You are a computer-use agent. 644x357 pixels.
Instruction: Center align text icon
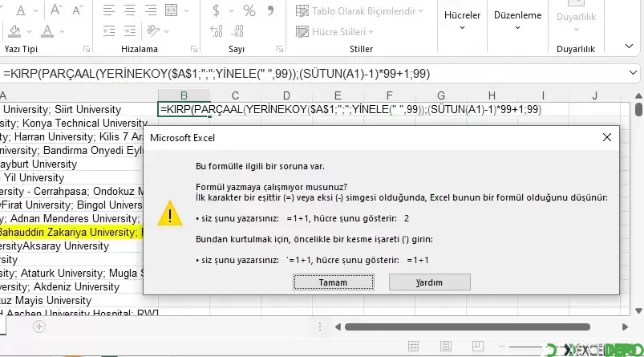[x=130, y=10]
